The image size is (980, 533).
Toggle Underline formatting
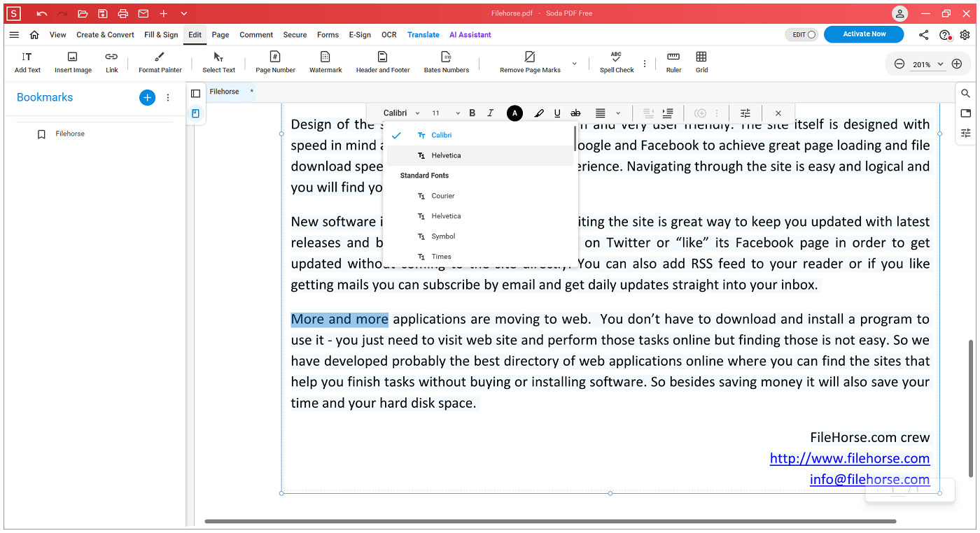point(557,113)
